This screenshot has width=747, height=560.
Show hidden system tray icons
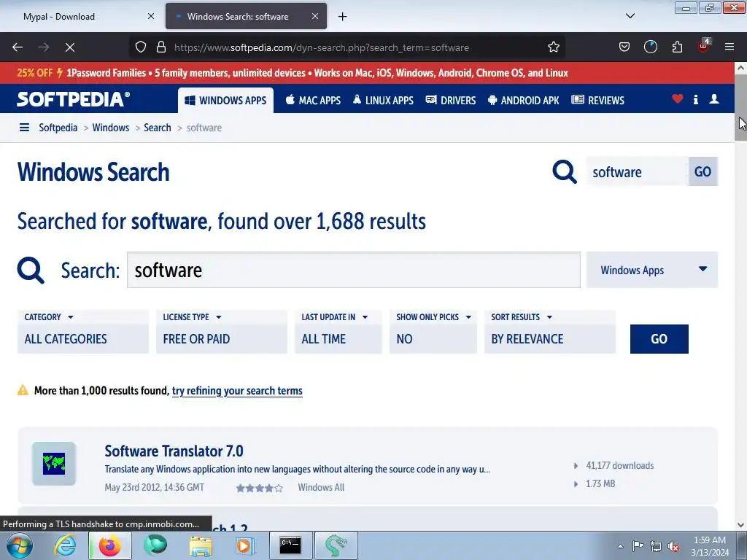click(x=620, y=546)
